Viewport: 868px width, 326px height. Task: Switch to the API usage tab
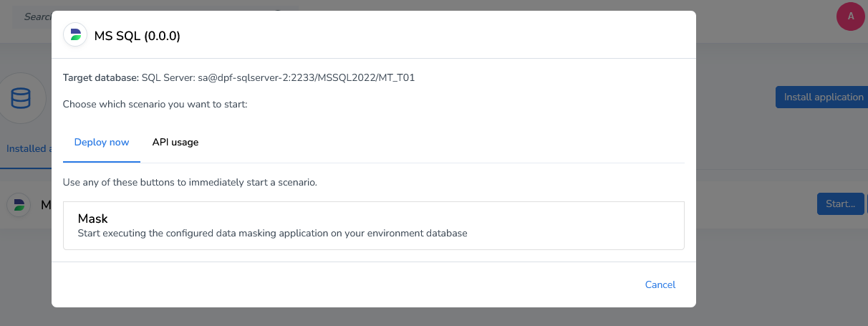(175, 142)
